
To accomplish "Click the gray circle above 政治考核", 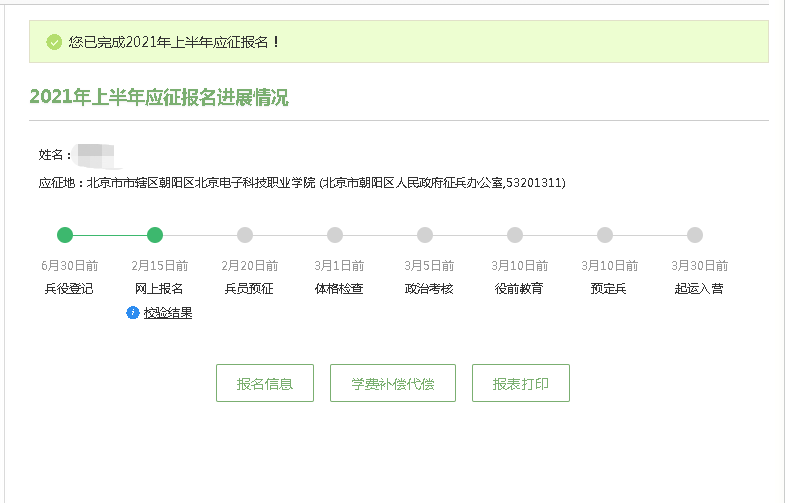I will pos(425,235).
